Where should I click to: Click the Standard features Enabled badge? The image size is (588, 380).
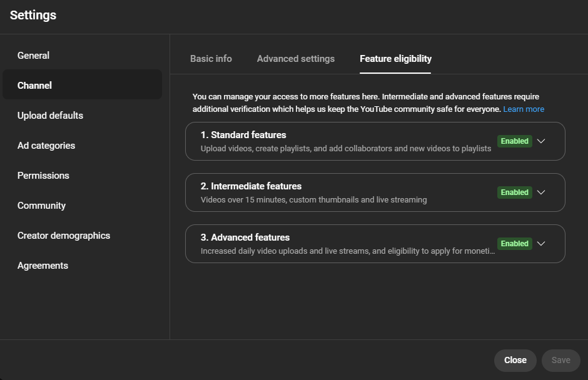tap(514, 141)
